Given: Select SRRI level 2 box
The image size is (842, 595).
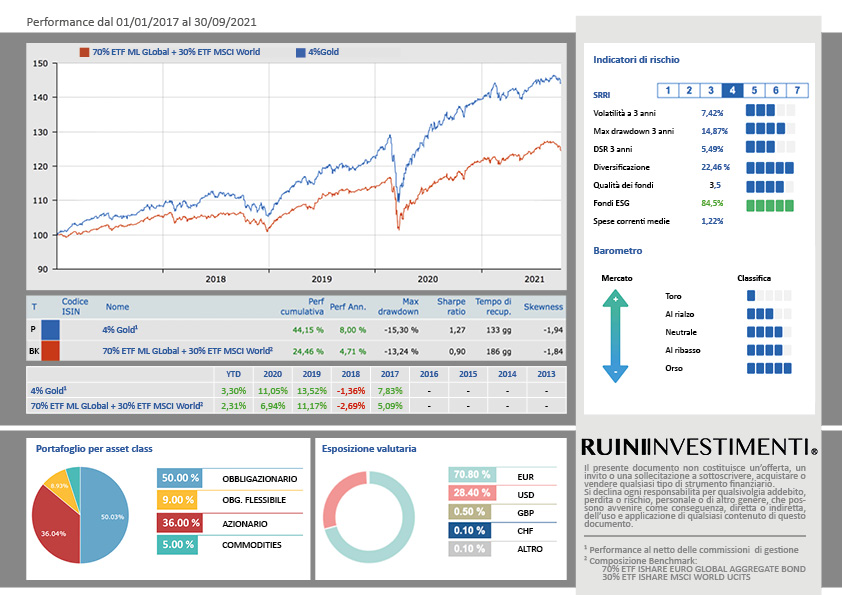Looking at the screenshot, I should 689,90.
